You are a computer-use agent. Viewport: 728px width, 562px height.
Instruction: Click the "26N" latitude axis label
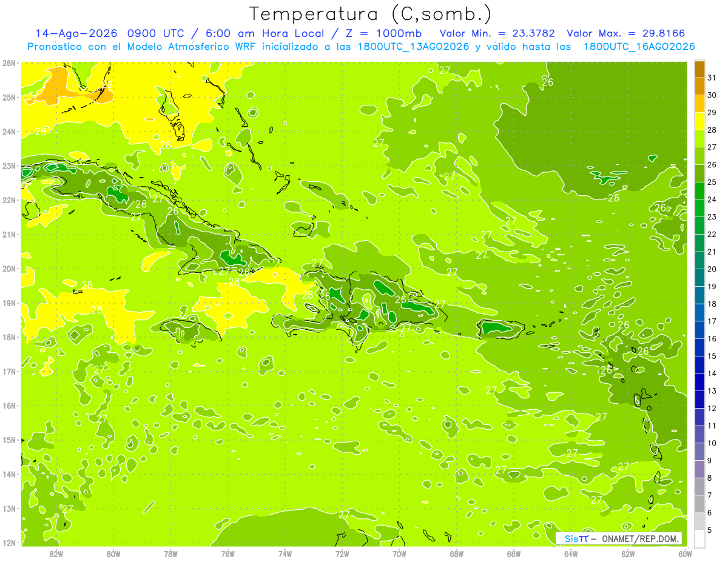coord(9,63)
